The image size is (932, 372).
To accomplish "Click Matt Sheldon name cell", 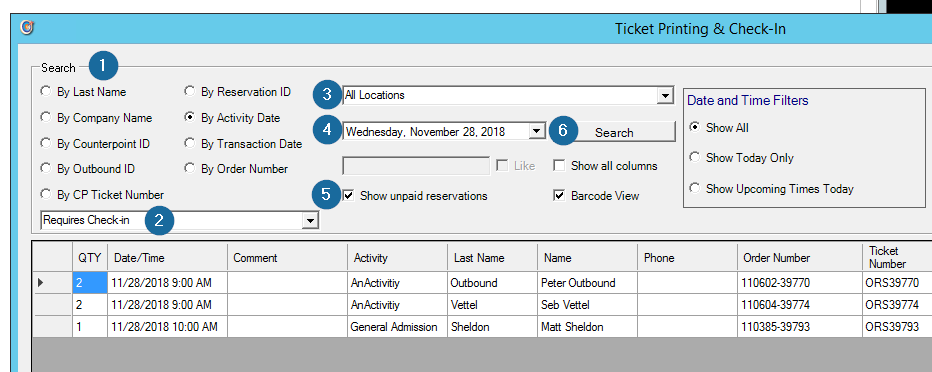I will pyautogui.click(x=588, y=327).
